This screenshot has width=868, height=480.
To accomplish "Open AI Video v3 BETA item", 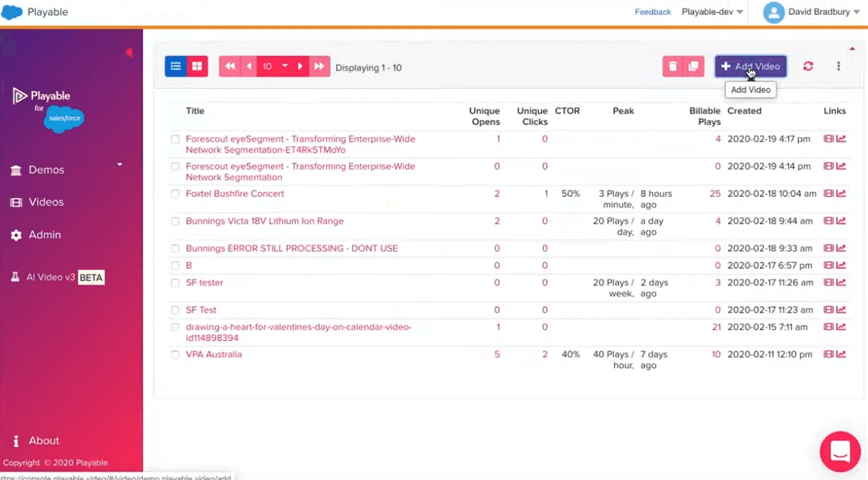I will click(x=58, y=277).
